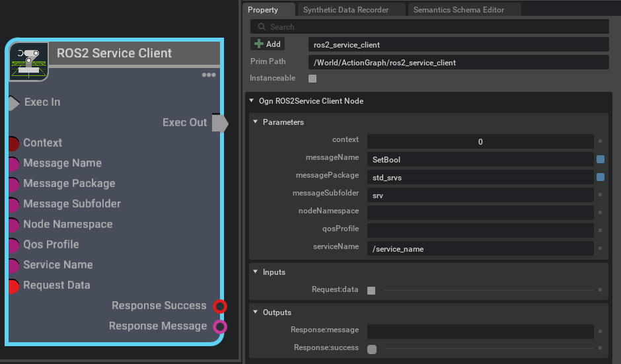The height and width of the screenshot is (364, 621).
Task: Click the Exec Out output port
Action: 219,123
